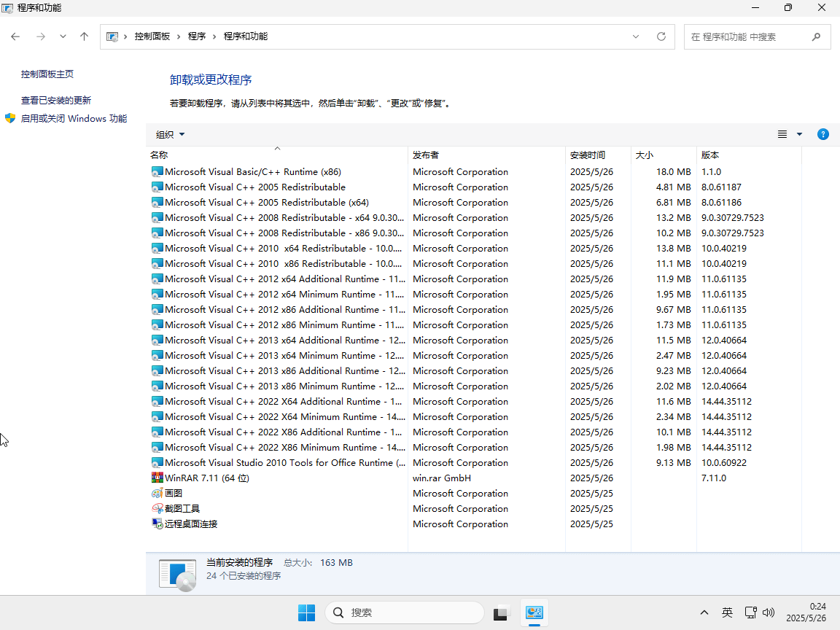The height and width of the screenshot is (630, 840).
Task: Expand the 组织 organize dropdown menu
Action: tap(170, 134)
